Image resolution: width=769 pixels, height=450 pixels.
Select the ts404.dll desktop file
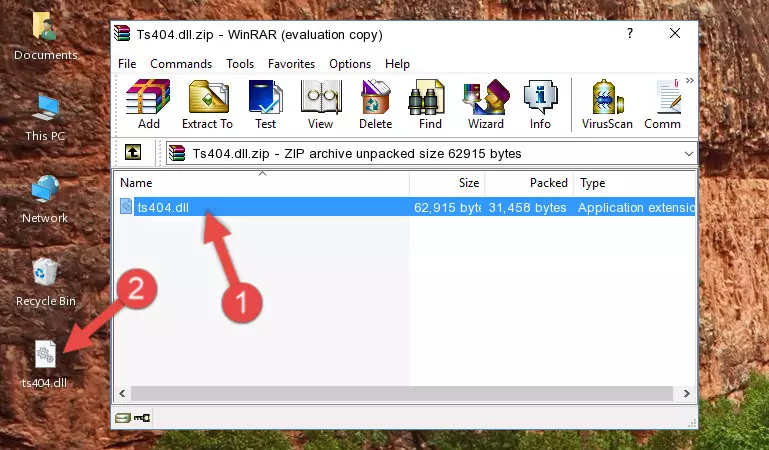[x=45, y=364]
